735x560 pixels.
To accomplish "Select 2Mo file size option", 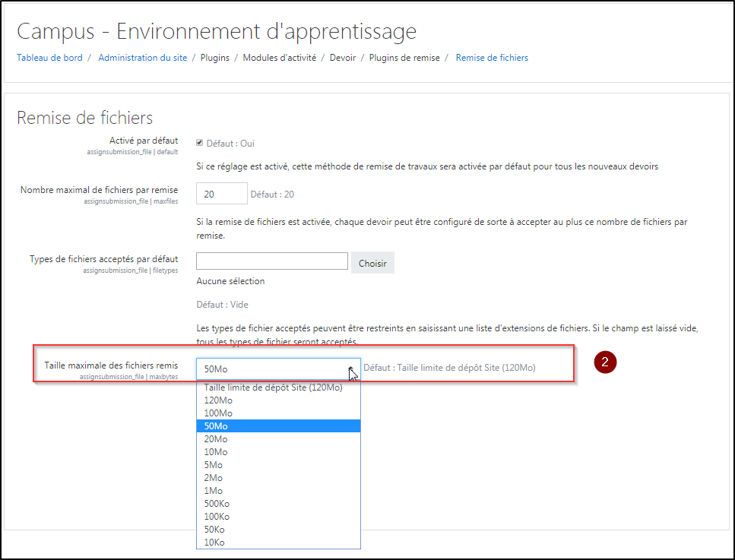I will 214,478.
